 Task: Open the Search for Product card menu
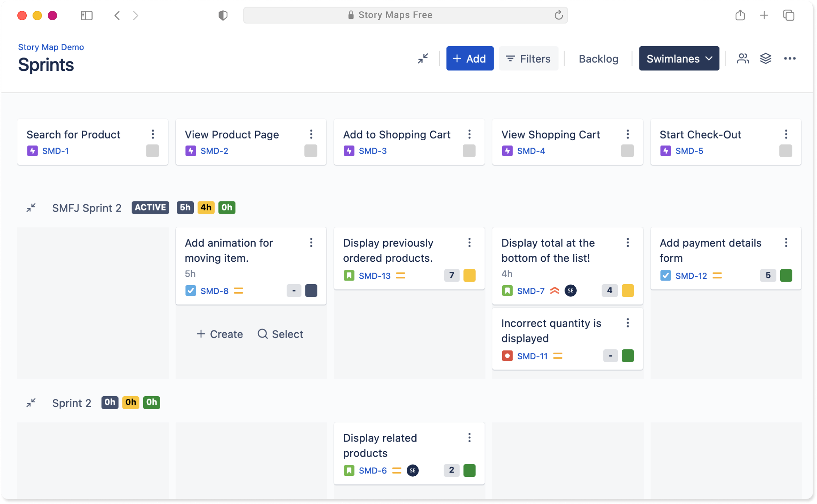pos(153,134)
